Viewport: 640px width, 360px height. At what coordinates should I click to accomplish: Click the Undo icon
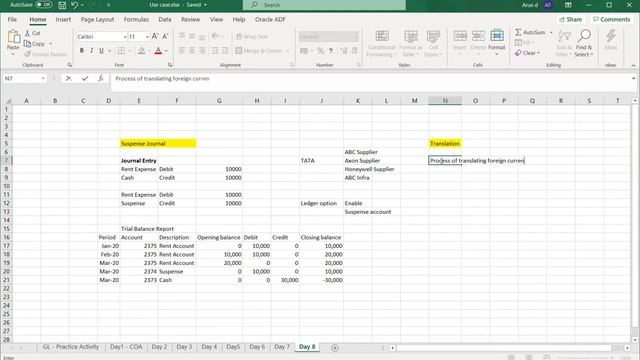(x=74, y=5)
